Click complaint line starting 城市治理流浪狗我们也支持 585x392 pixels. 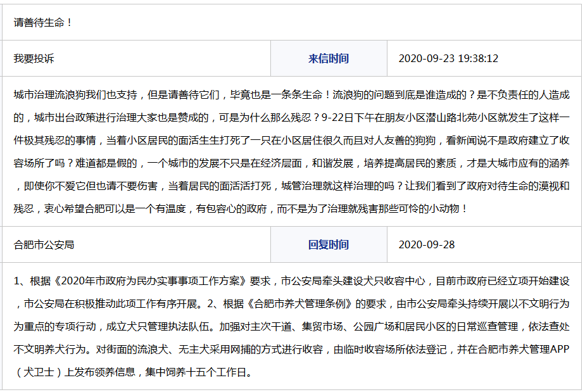click(291, 95)
